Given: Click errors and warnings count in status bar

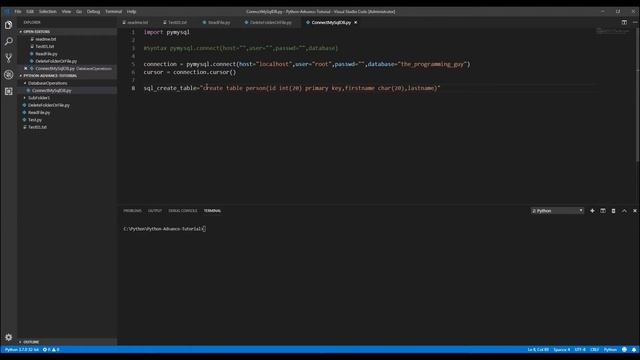Looking at the screenshot, I should point(51,349).
